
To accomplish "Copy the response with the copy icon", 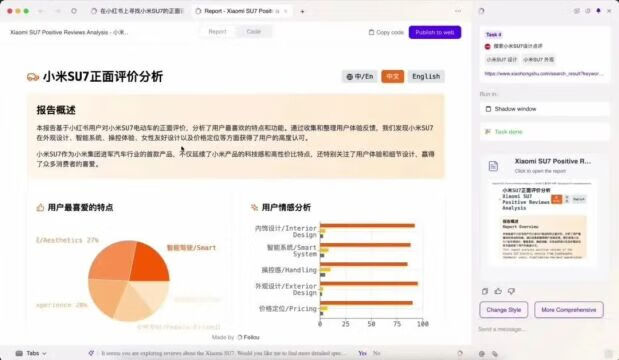I will (485, 291).
